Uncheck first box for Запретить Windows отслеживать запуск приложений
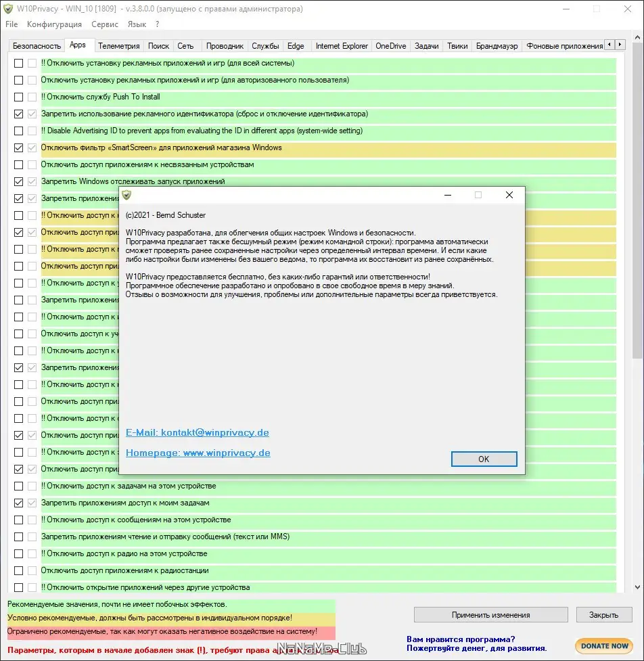This screenshot has width=644, height=661. click(18, 182)
